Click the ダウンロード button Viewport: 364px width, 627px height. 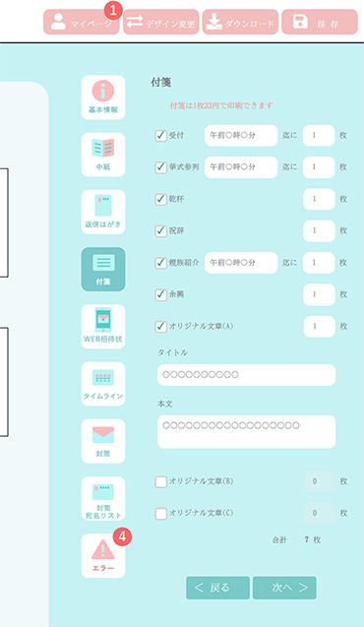tap(240, 22)
